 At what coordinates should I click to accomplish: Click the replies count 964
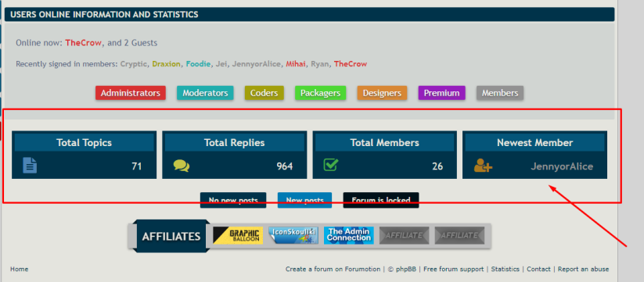(285, 166)
